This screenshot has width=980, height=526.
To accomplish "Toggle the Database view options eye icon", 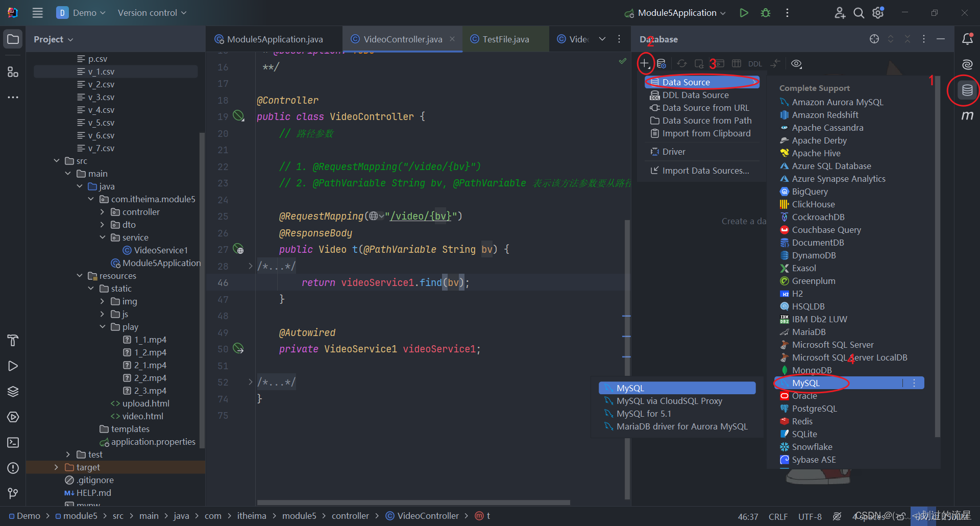I will coord(796,64).
